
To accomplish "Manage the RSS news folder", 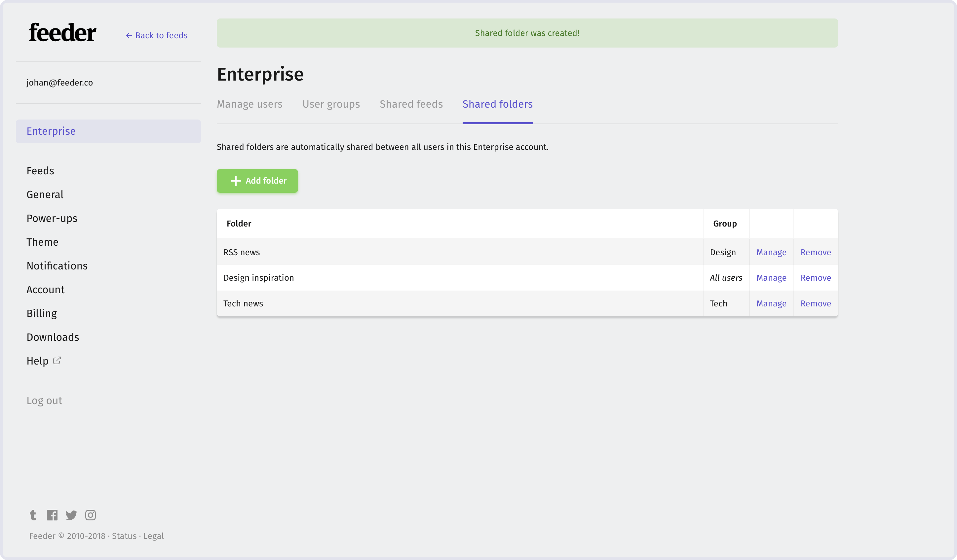I will pos(771,252).
